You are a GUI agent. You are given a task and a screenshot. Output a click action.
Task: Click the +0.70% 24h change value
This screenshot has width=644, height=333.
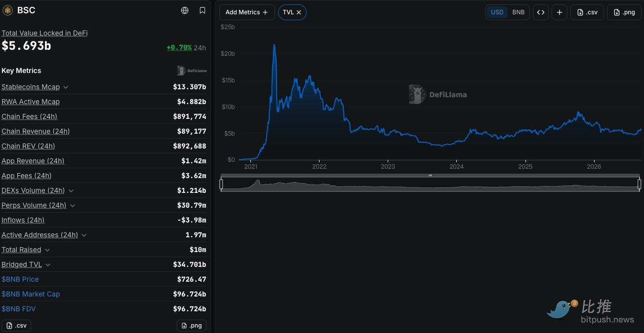click(x=179, y=48)
